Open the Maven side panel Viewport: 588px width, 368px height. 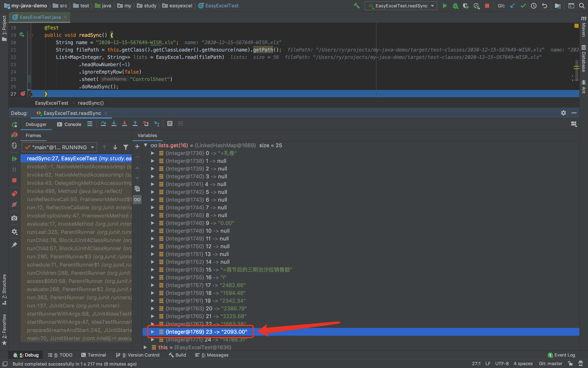tap(584, 27)
